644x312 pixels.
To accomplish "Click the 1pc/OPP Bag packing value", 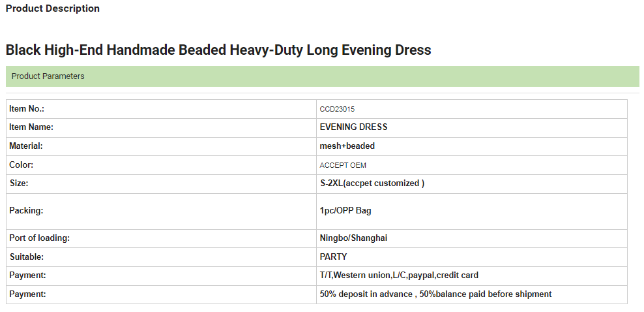I will (x=345, y=211).
